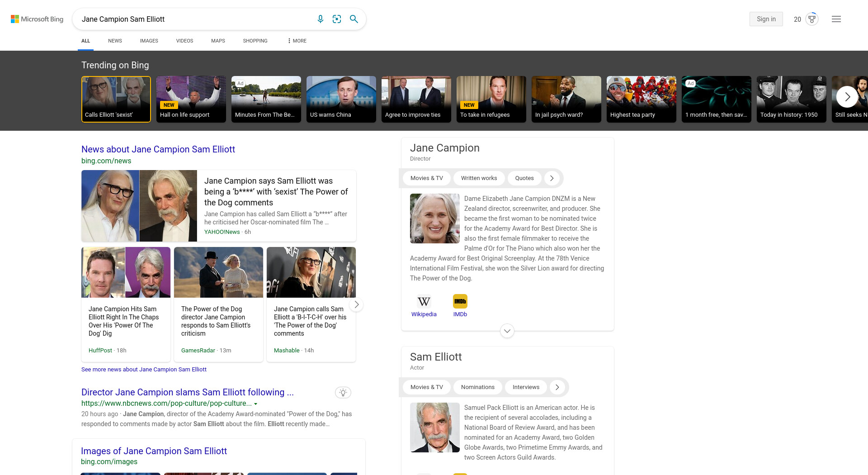Switch to the SHOPPING tab
868x475 pixels.
(x=255, y=41)
